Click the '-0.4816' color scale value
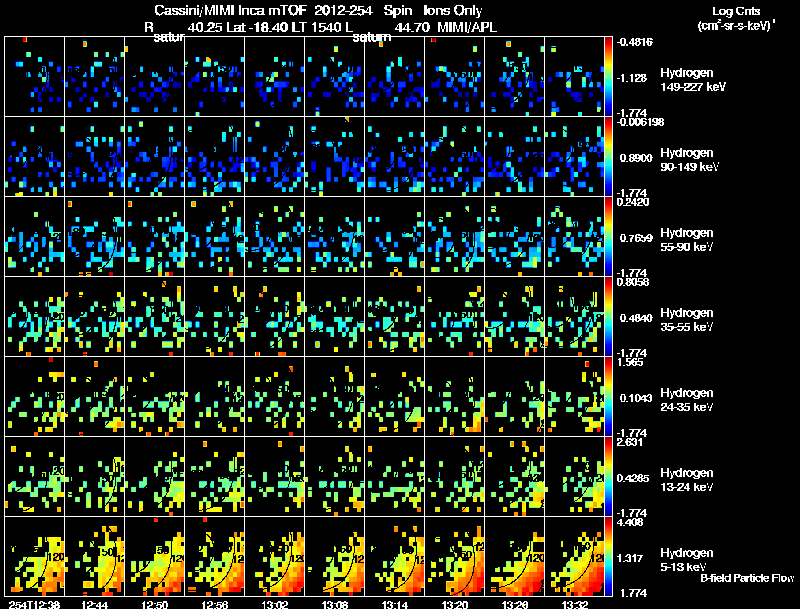Viewport: 800px width, 609px height. (635, 42)
